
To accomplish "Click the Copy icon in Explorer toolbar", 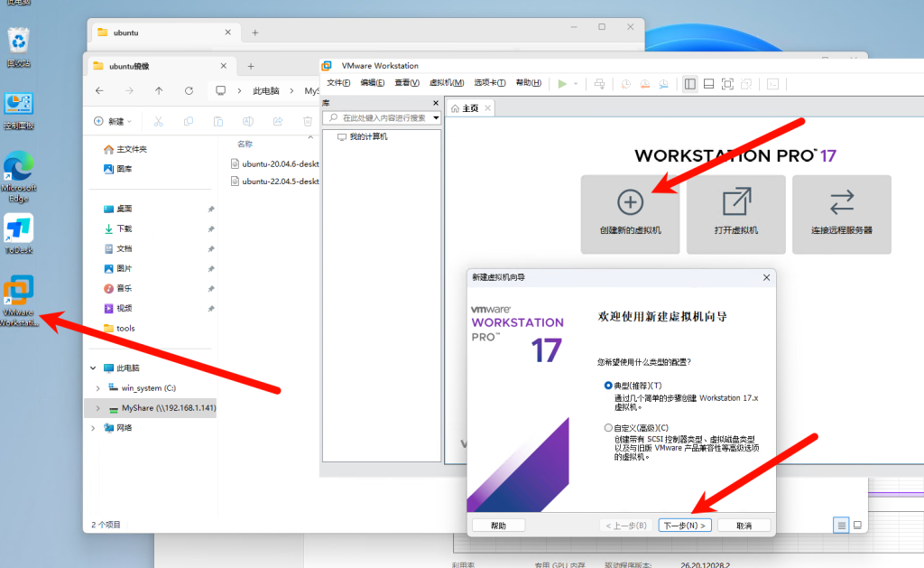I will [189, 122].
